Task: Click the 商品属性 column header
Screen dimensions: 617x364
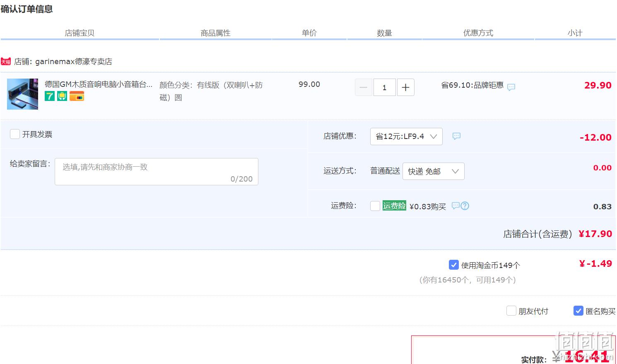Action: point(215,33)
